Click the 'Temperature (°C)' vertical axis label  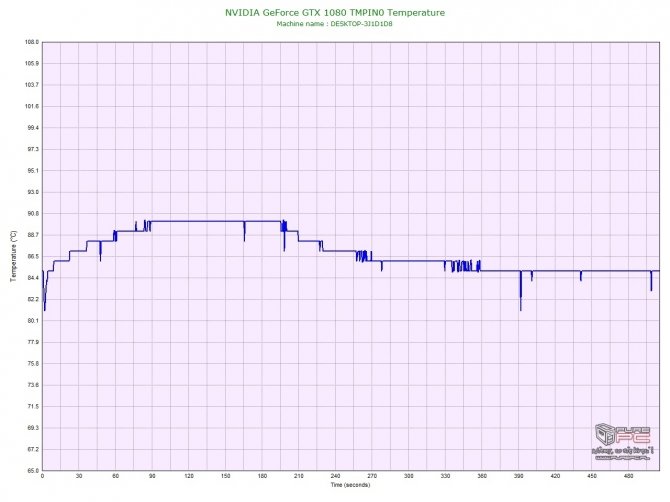(14, 256)
